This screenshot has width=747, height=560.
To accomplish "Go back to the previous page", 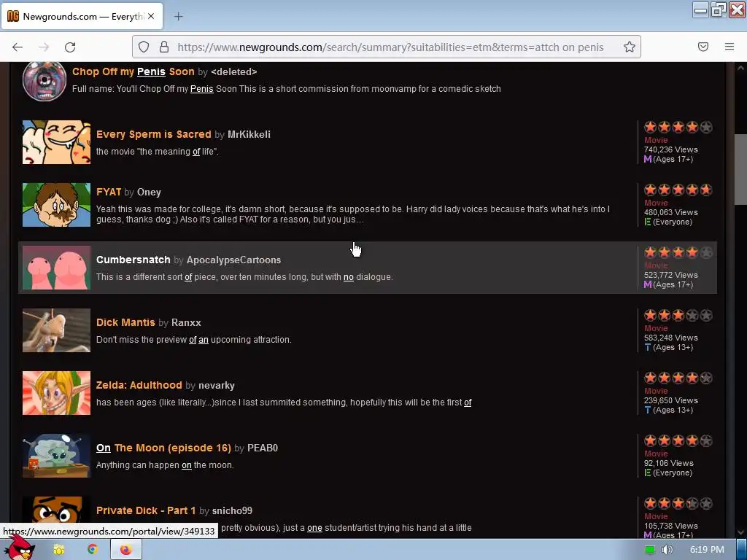I will [18, 47].
